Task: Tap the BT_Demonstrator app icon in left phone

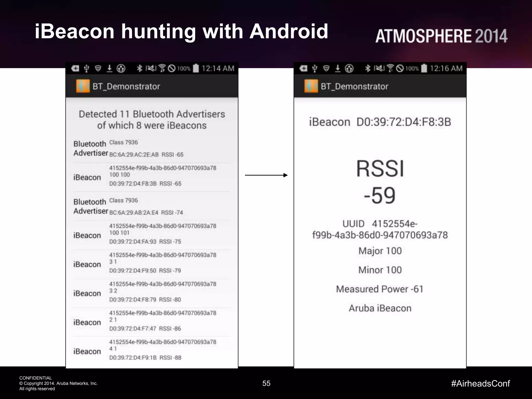Action: [83, 86]
